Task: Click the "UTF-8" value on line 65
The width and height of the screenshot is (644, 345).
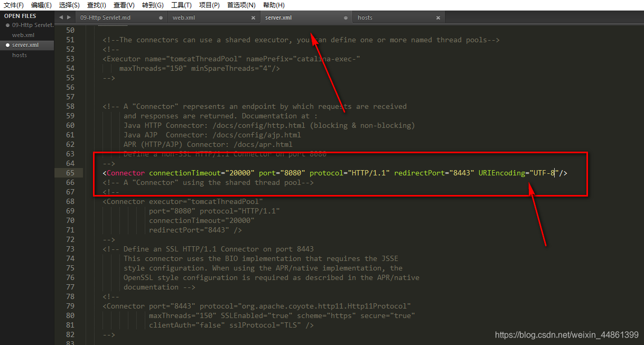Action: pyautogui.click(x=544, y=173)
